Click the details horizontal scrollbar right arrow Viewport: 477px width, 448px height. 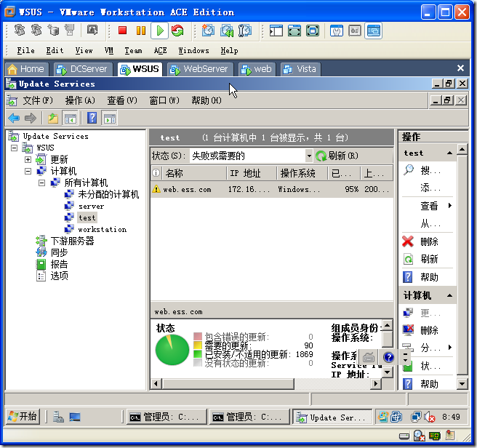pyautogui.click(x=376, y=383)
